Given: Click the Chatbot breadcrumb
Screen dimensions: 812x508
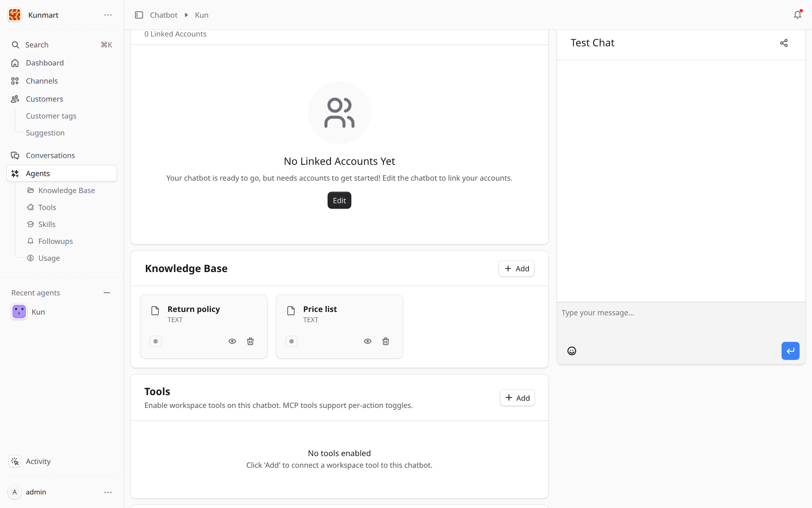Looking at the screenshot, I should point(164,15).
